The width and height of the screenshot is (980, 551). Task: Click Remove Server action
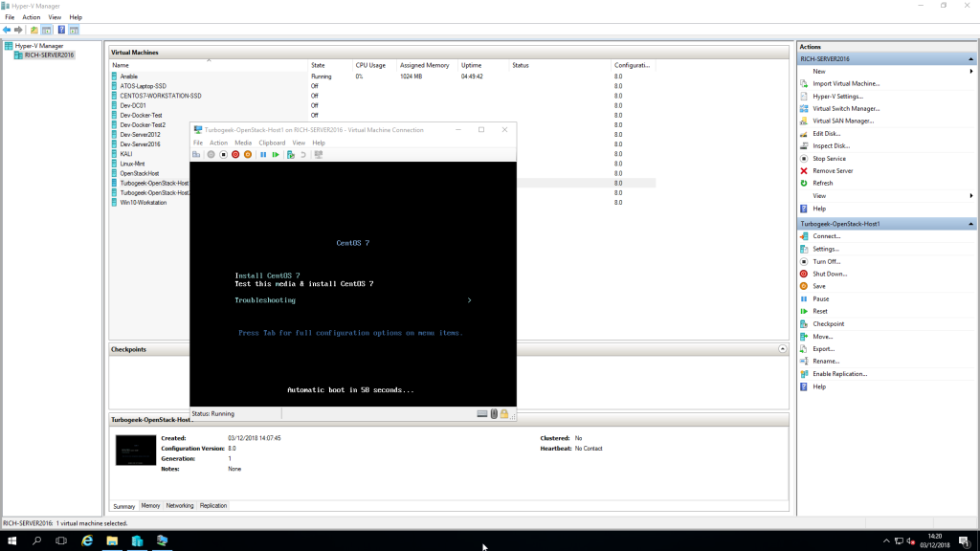point(833,171)
